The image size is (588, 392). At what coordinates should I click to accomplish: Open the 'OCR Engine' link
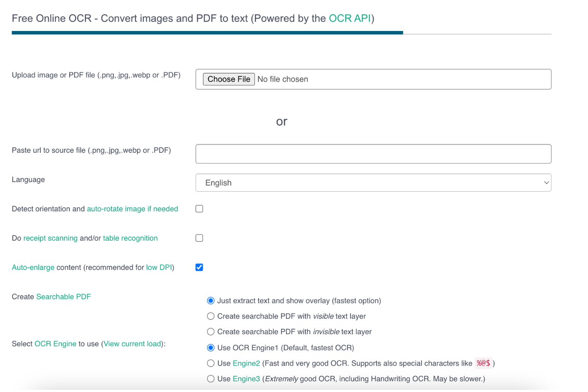[55, 344]
